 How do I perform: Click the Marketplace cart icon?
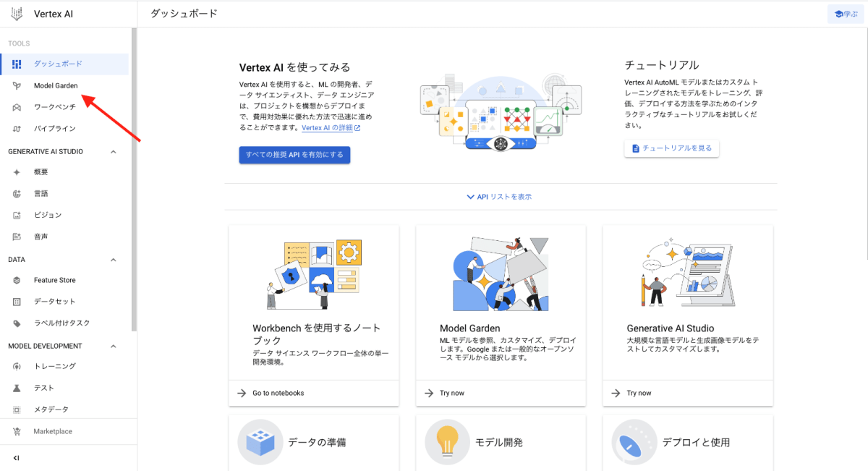tap(17, 432)
